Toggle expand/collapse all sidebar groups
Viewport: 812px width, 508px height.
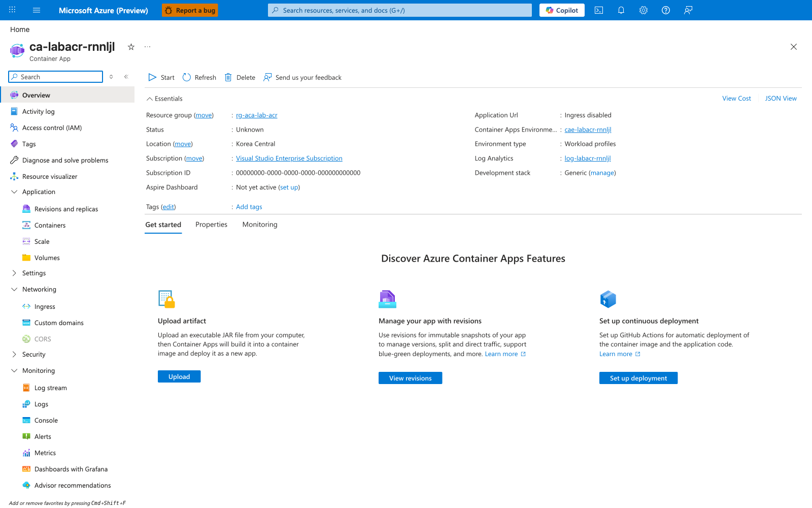pyautogui.click(x=111, y=77)
